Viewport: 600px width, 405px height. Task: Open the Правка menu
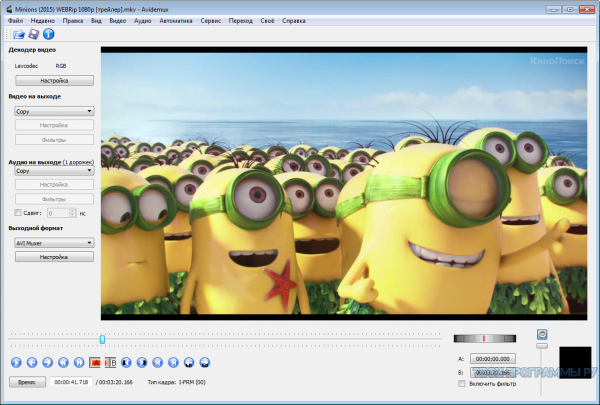[x=73, y=21]
